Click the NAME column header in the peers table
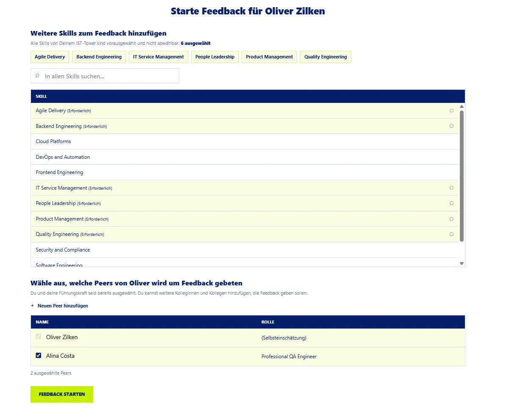This screenshot has width=520, height=420. [42, 322]
